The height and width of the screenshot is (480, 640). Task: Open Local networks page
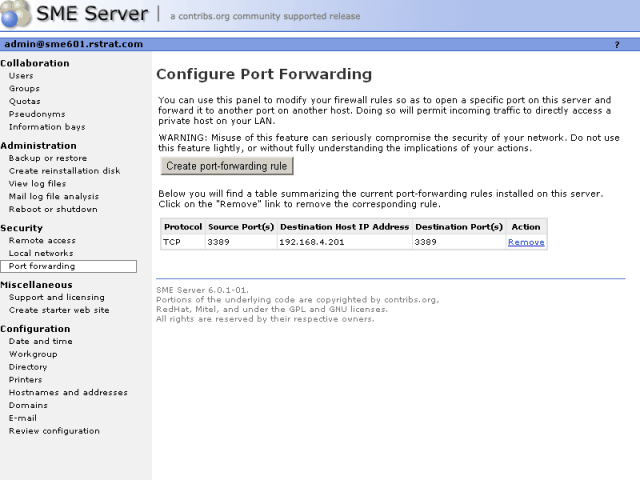[41, 253]
